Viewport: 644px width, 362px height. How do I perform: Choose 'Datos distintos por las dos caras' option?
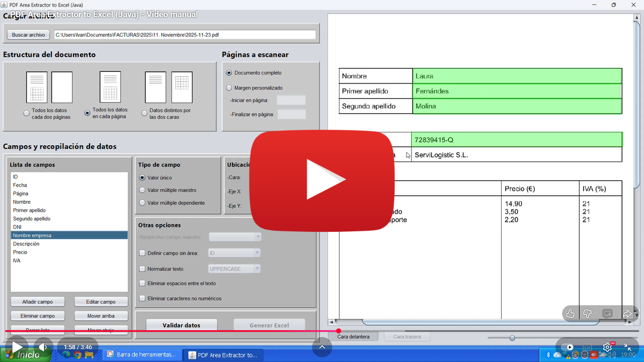click(x=145, y=114)
